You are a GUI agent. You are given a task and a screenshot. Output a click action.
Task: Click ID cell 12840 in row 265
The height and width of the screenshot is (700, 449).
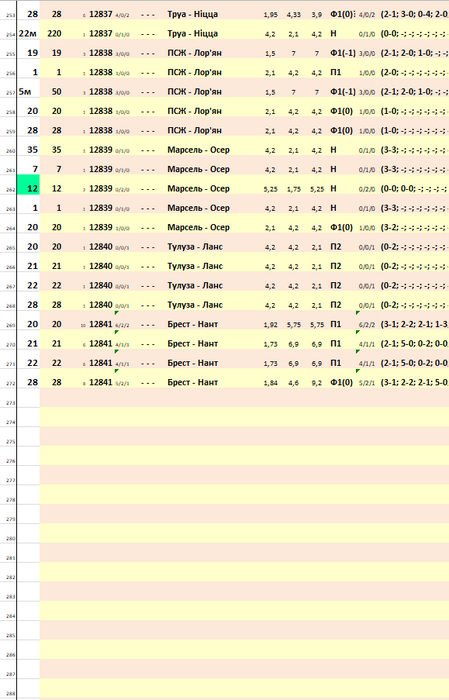[100, 246]
